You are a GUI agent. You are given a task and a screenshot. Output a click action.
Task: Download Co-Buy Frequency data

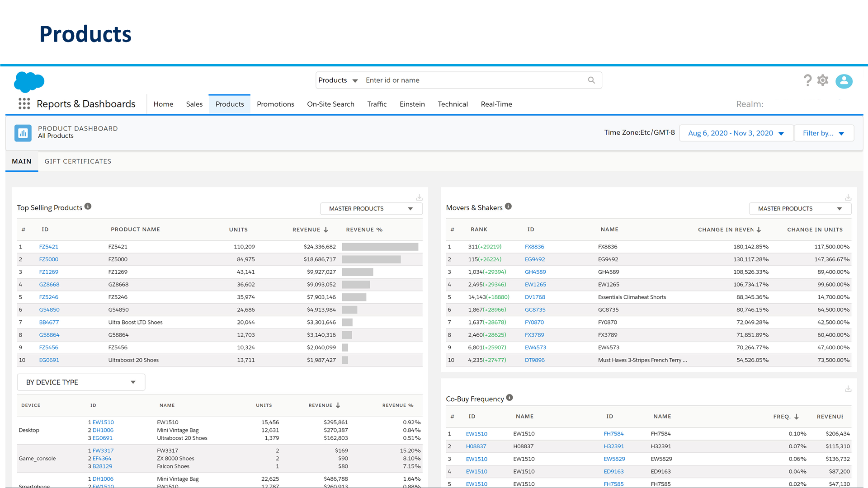tap(848, 389)
